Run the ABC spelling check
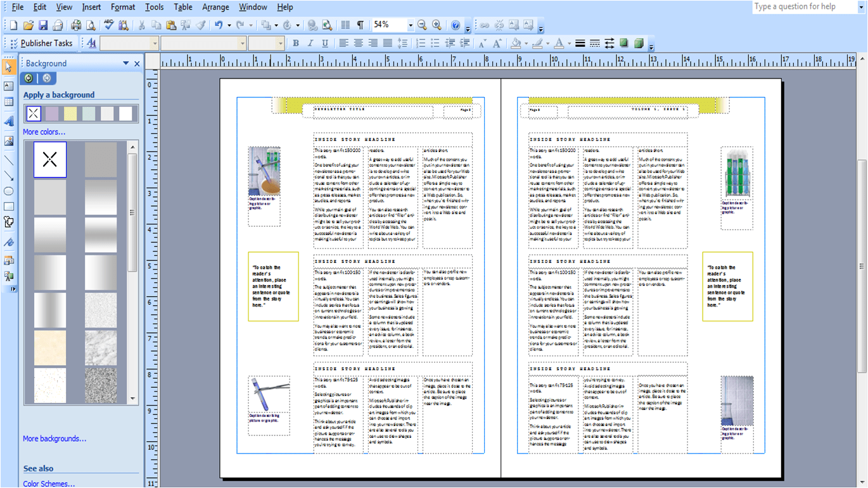This screenshot has width=868, height=488. point(108,25)
